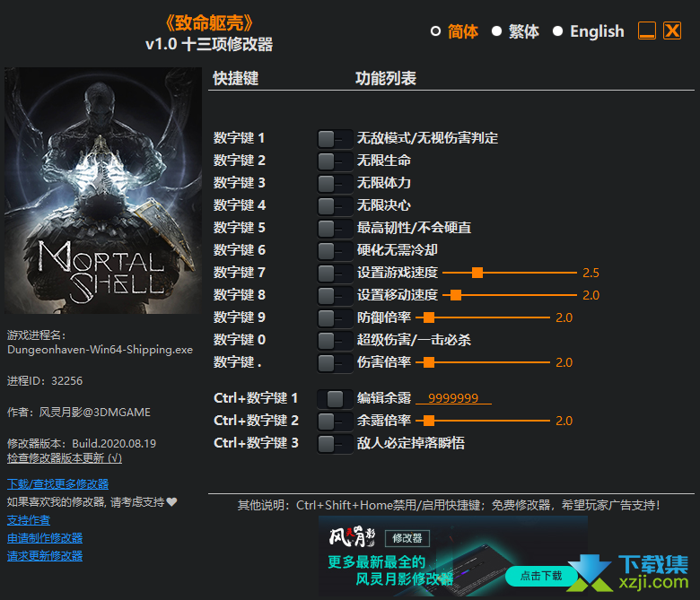The image size is (700, 600).
Task: Click the heart icon beside support text
Action: pyautogui.click(x=172, y=502)
